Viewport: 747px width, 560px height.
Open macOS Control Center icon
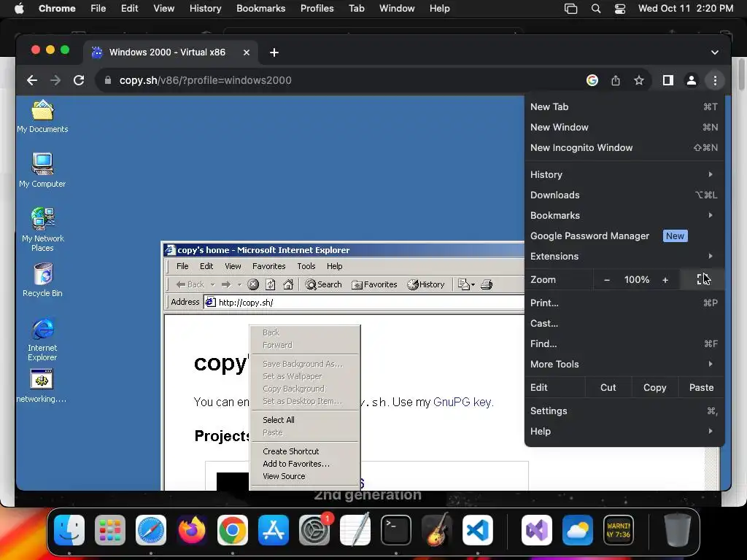pos(620,9)
